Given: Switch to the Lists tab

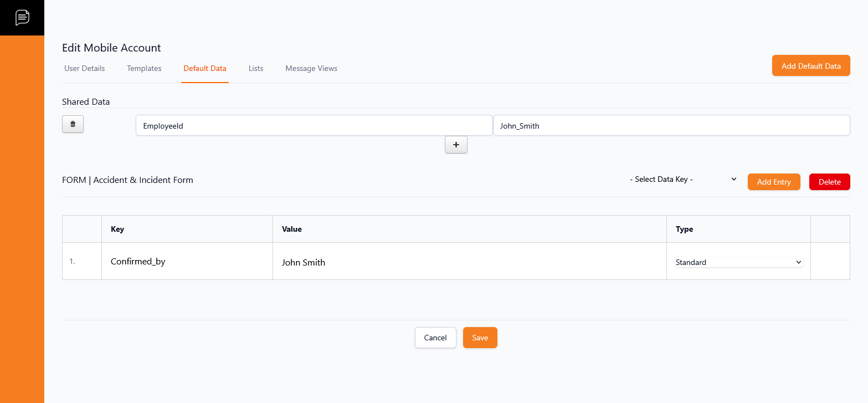Looking at the screenshot, I should coord(256,68).
